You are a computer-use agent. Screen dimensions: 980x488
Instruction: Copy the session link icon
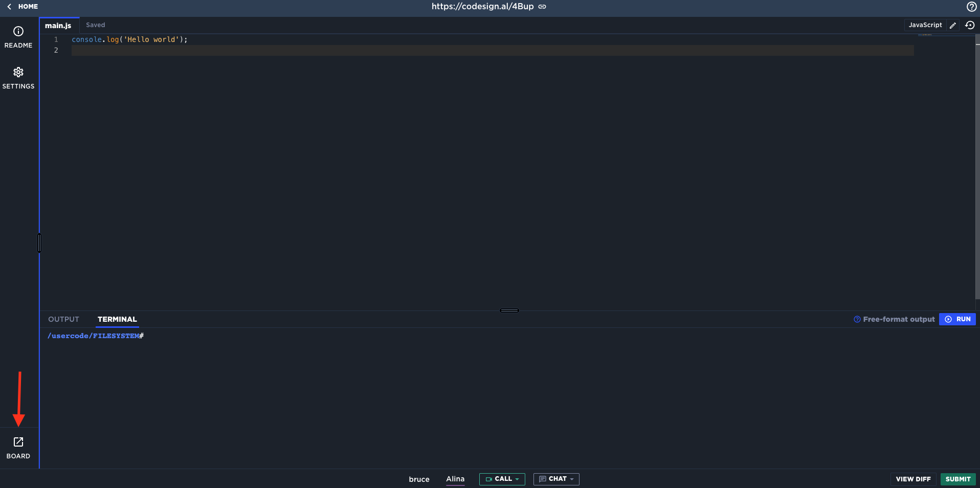click(x=542, y=7)
